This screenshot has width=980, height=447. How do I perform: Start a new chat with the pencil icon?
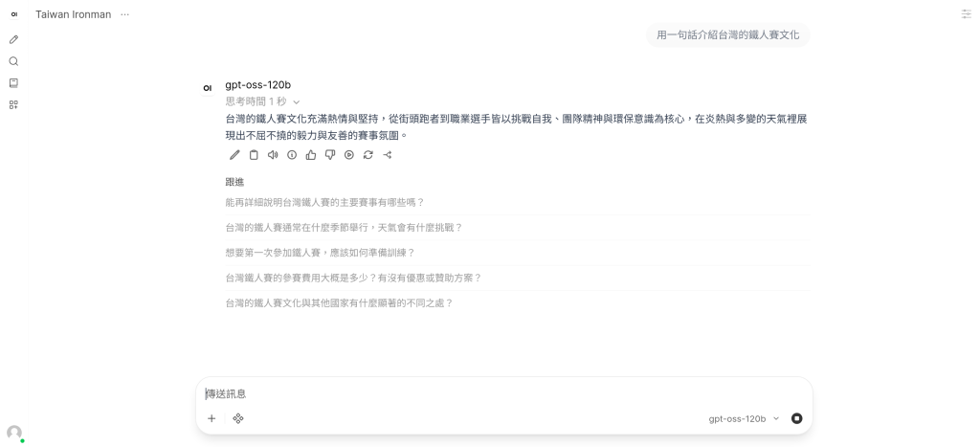(13, 39)
